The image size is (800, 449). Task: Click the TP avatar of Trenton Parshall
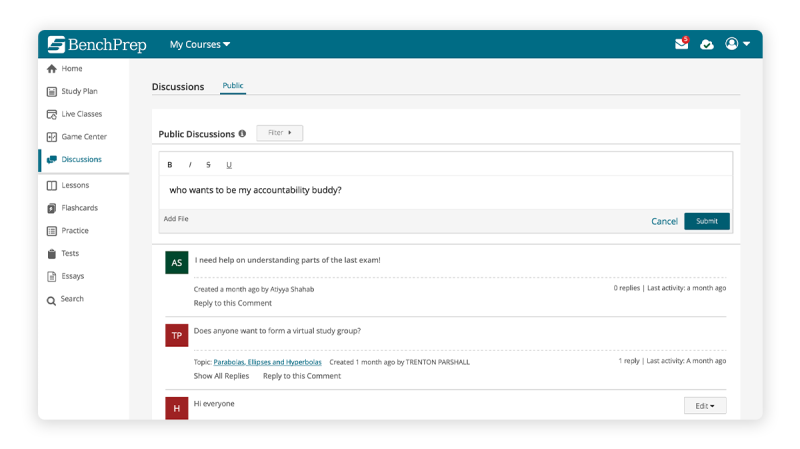tap(177, 335)
